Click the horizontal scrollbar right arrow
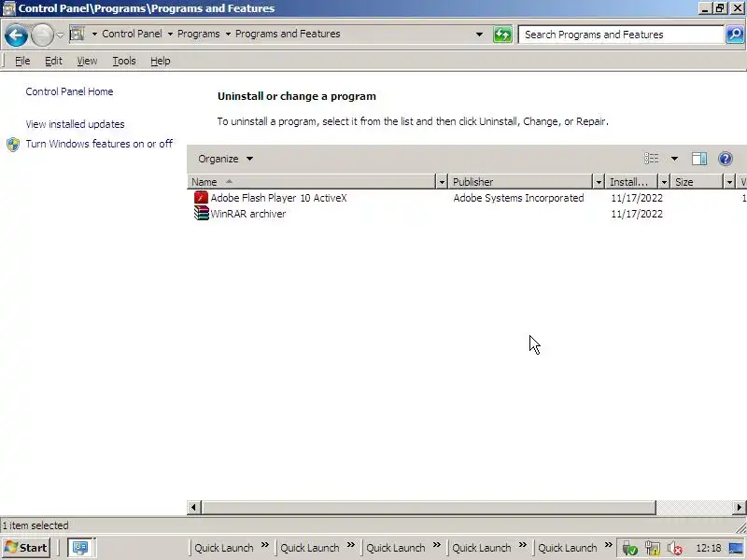This screenshot has width=747, height=560. point(740,508)
